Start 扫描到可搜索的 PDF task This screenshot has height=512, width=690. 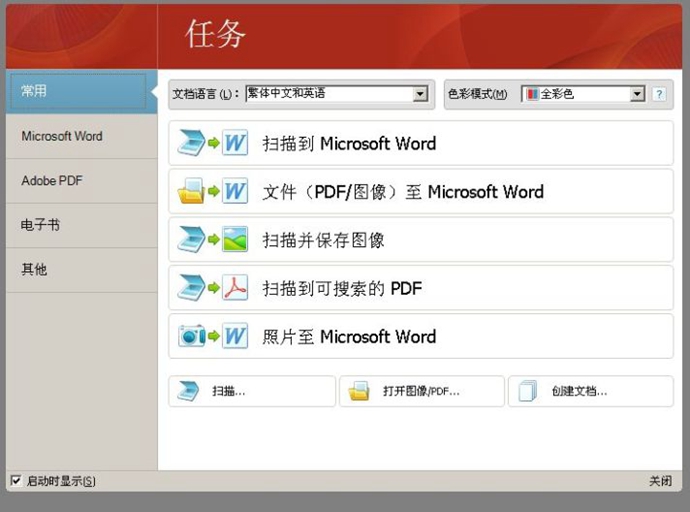point(421,288)
